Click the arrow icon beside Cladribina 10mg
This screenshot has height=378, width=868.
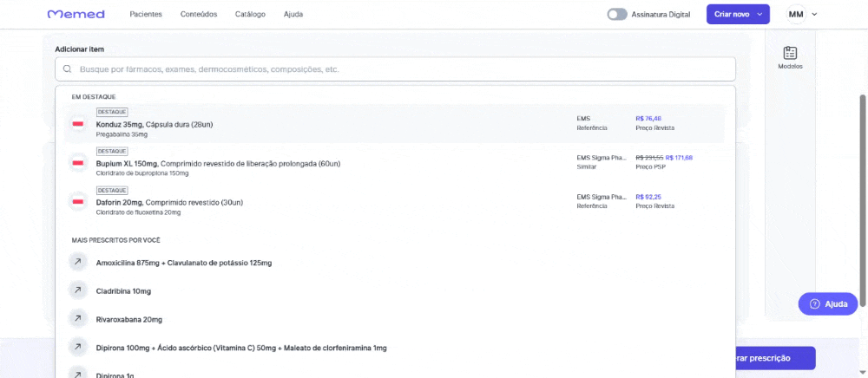[x=77, y=290]
